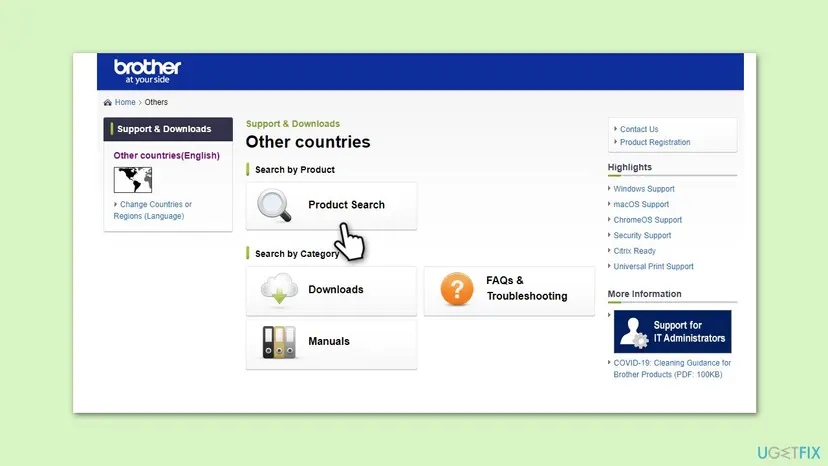
Task: Click Support for IT Administrators banner
Action: (x=672, y=332)
